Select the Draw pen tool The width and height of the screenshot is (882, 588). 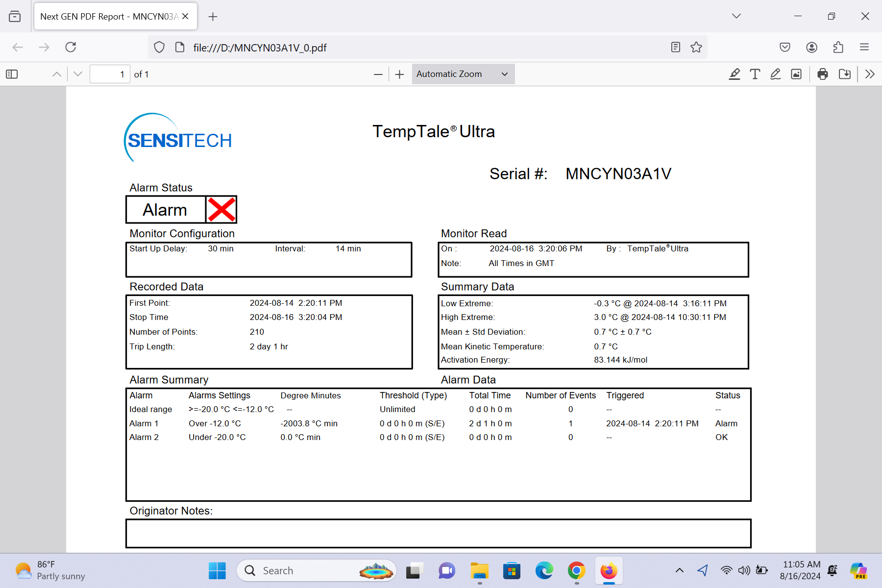click(x=775, y=74)
